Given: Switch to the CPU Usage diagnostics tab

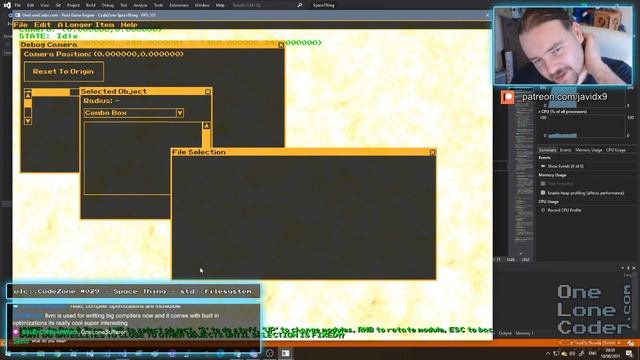Looking at the screenshot, I should pyautogui.click(x=616, y=150).
